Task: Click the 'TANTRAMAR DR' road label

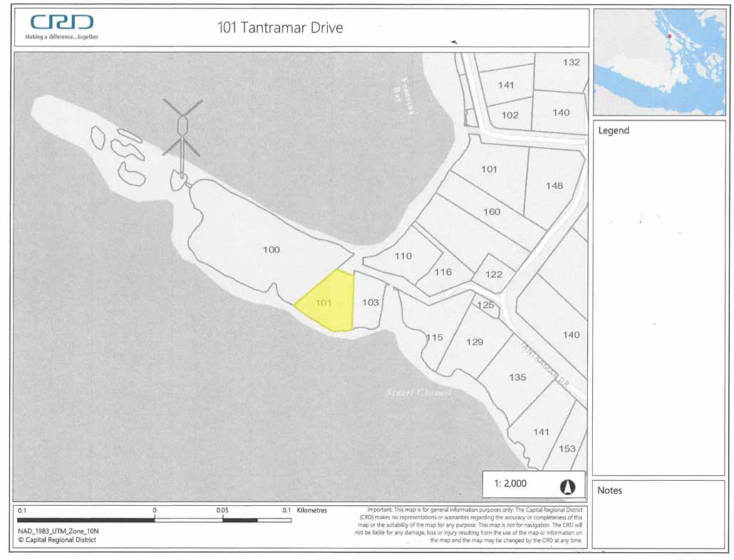Action: coord(545,364)
